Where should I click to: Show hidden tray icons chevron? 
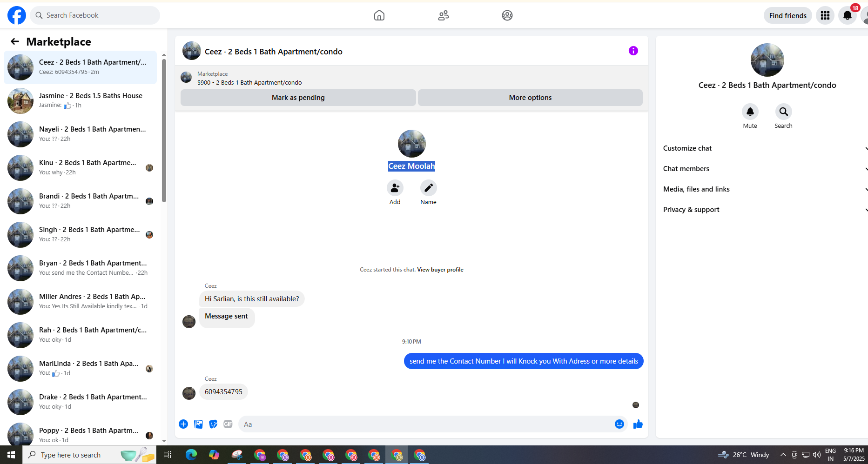coord(783,455)
